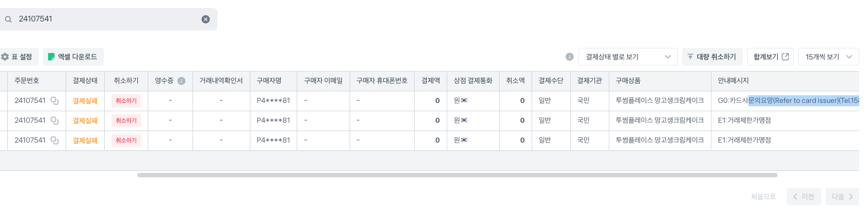The height and width of the screenshot is (223, 868).
Task: Click the search magnifier icon
Action: pos(8,19)
